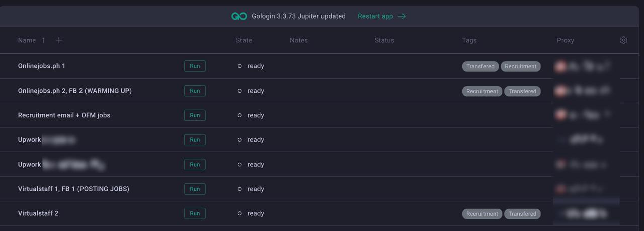
Task: Run the Onlinejobs.ph 2, FB 2 profile
Action: click(195, 91)
